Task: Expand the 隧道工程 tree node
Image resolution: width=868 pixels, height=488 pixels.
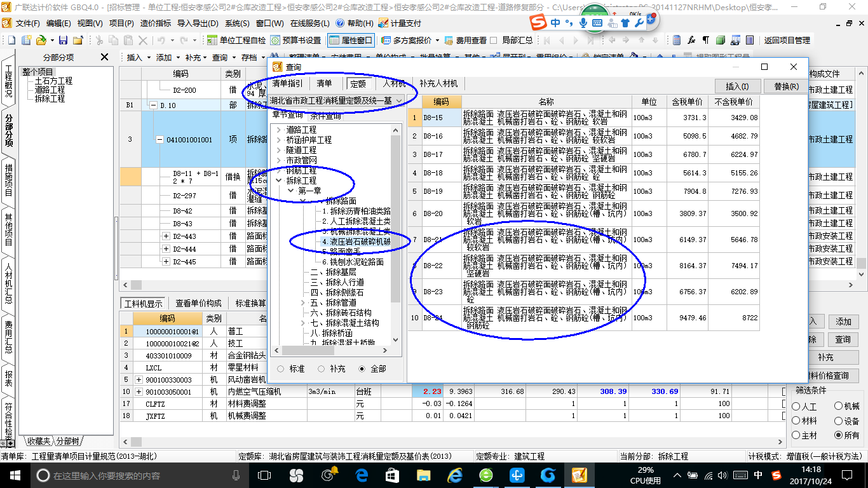Action: point(278,150)
